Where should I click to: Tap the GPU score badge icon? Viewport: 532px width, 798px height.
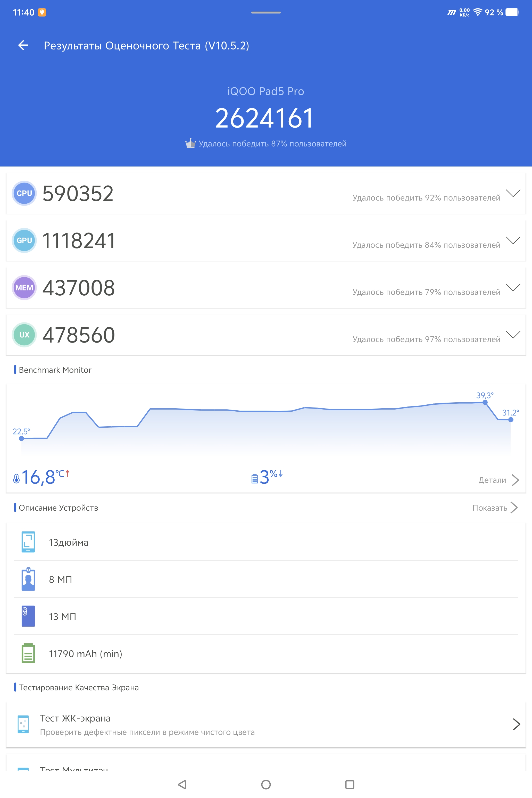coord(24,240)
